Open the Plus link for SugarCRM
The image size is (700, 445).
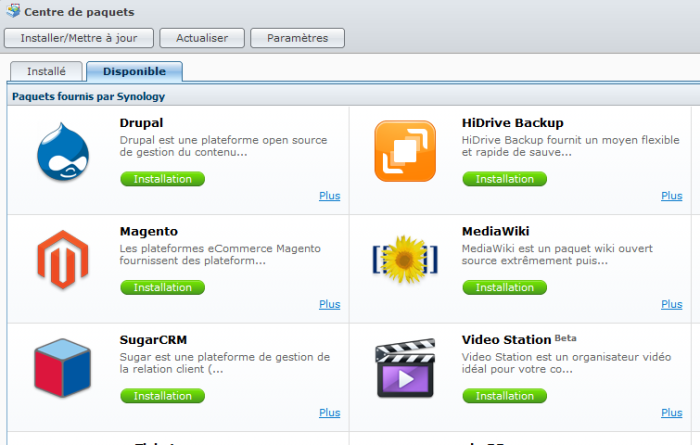pyautogui.click(x=329, y=412)
